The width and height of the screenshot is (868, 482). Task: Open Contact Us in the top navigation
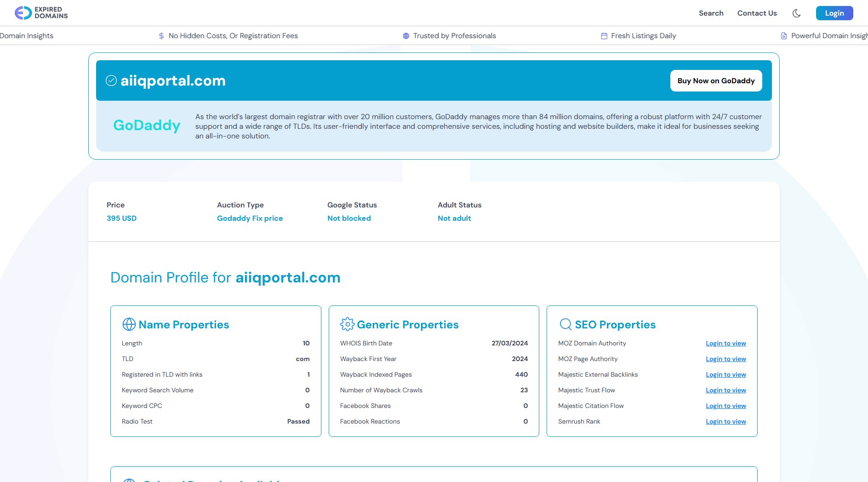click(x=757, y=13)
